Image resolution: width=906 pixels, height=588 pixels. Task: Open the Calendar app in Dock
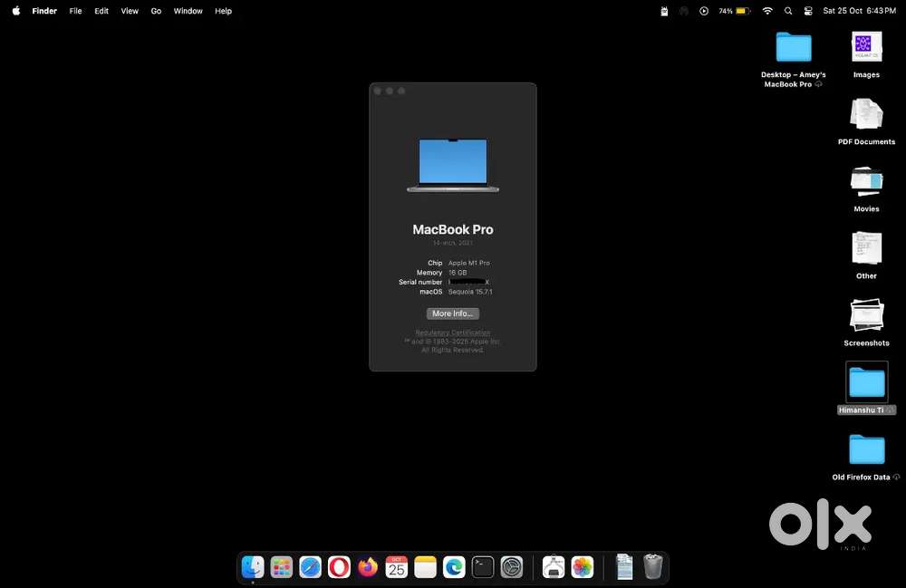click(x=397, y=567)
